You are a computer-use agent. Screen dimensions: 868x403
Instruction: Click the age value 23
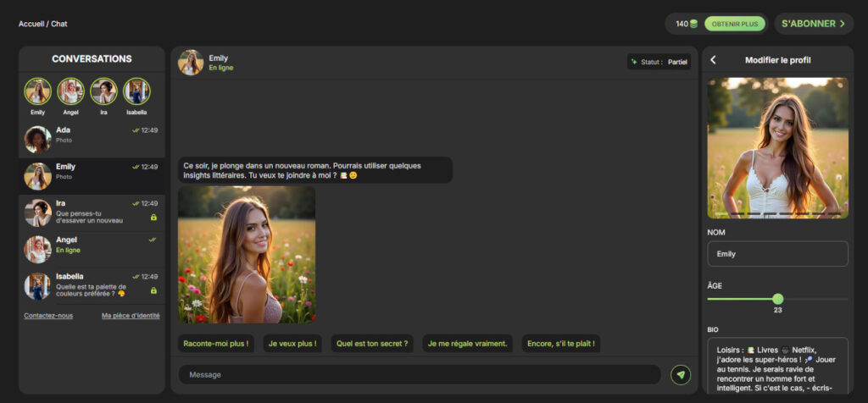pos(778,311)
